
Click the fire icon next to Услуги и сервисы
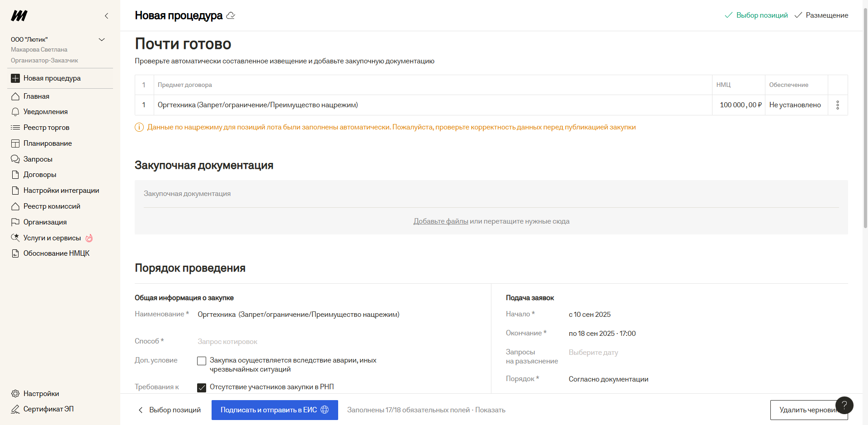point(89,238)
